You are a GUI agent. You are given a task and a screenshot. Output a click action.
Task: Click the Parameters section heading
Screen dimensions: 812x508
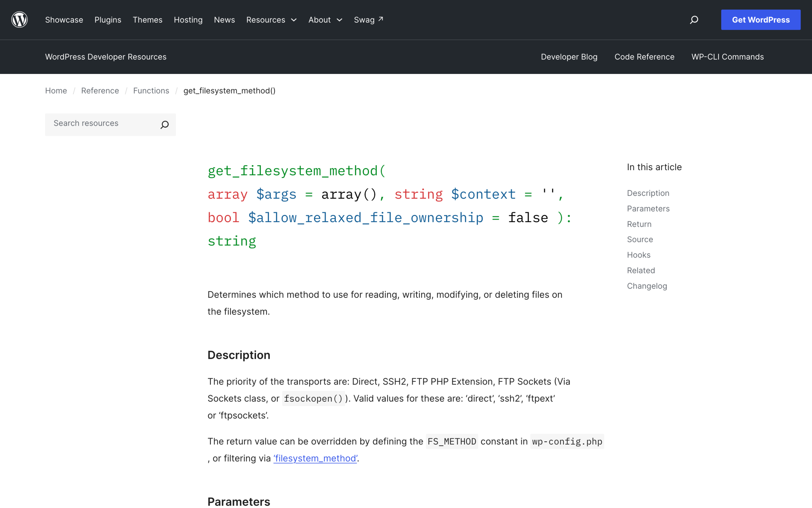click(x=239, y=502)
